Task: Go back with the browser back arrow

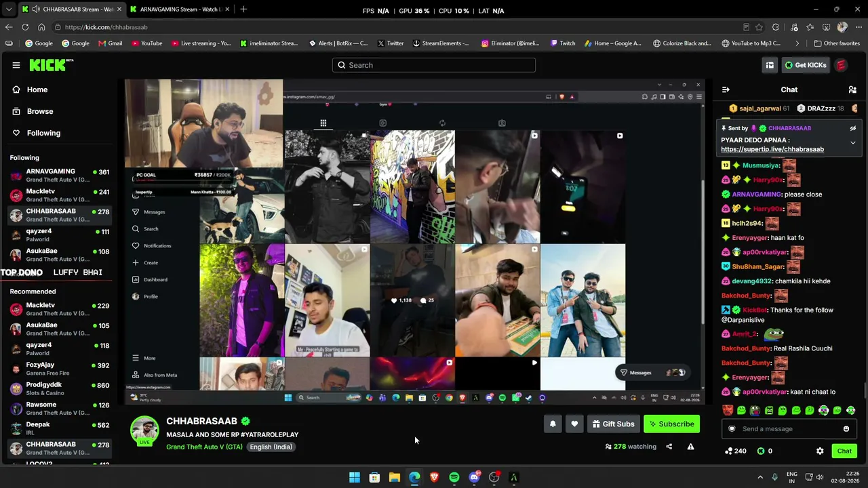Action: click(x=9, y=27)
